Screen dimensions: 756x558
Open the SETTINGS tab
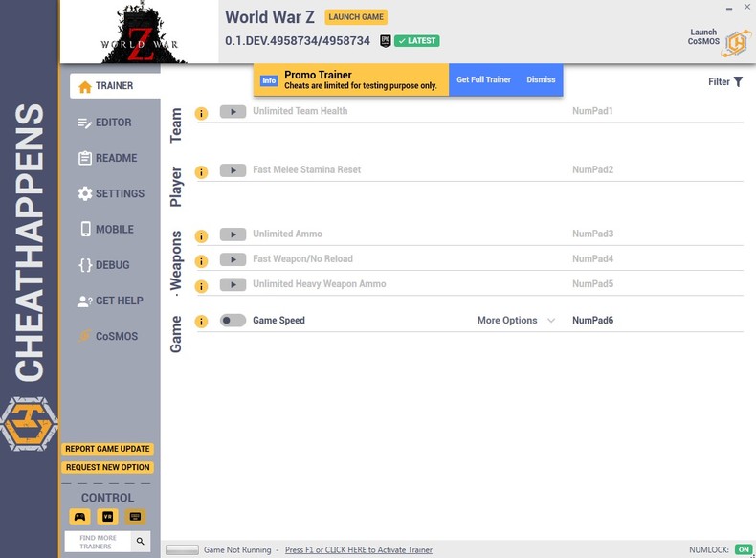coord(111,194)
